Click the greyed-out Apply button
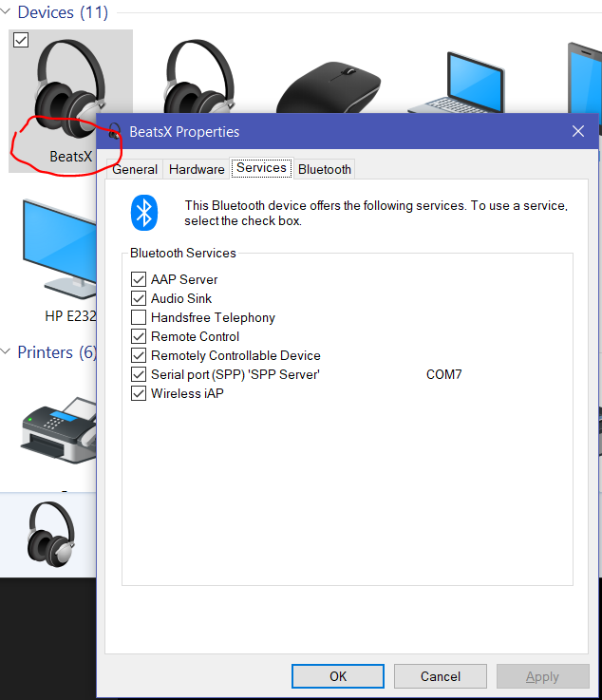Screen dimensions: 602x700 542,676
